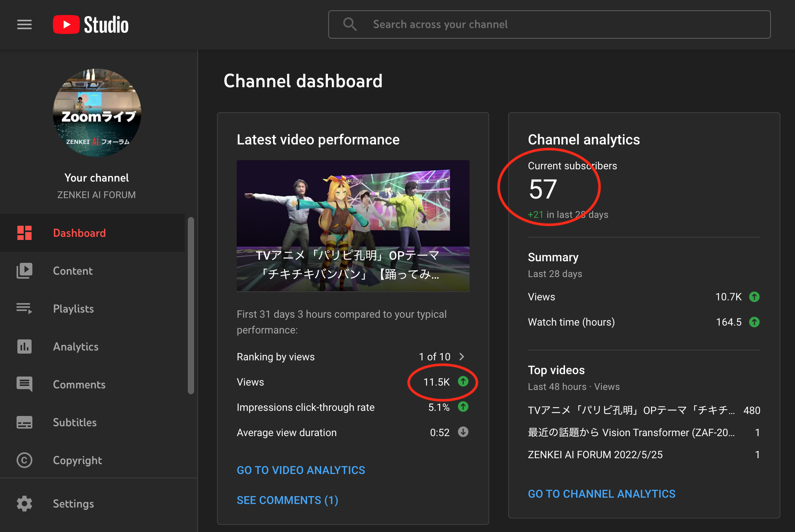
Task: Click the '1 of 10' ranking value
Action: point(434,357)
